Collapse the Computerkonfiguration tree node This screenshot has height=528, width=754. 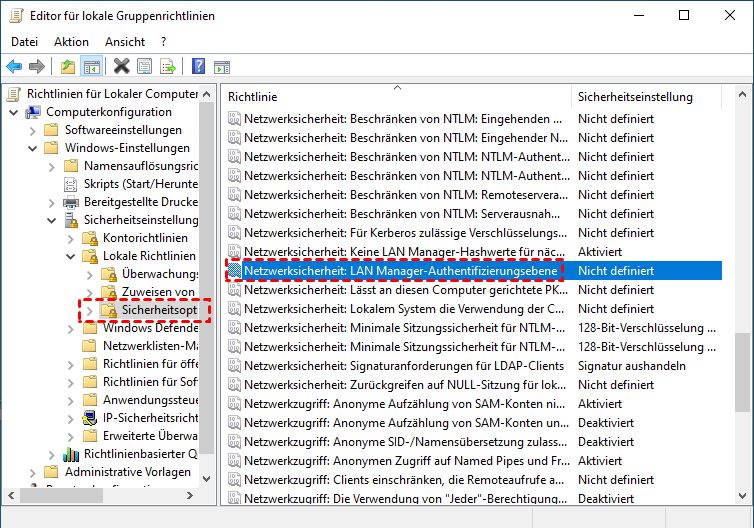13,112
